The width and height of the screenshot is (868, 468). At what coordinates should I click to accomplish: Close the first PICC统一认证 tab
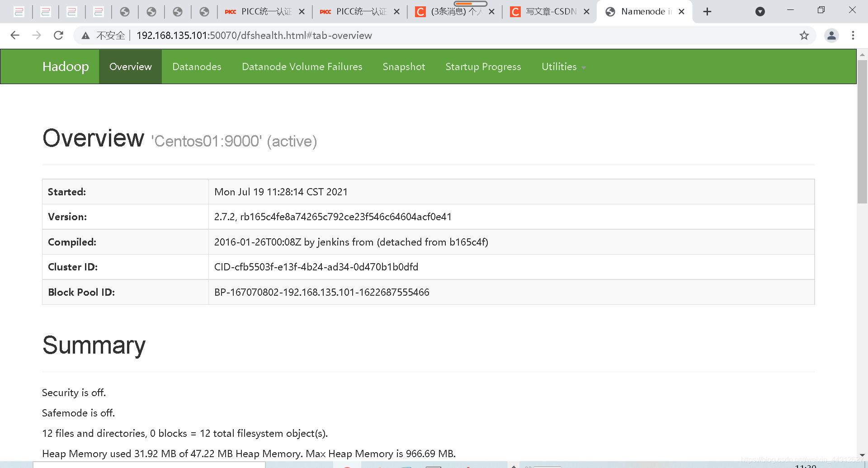[302, 12]
